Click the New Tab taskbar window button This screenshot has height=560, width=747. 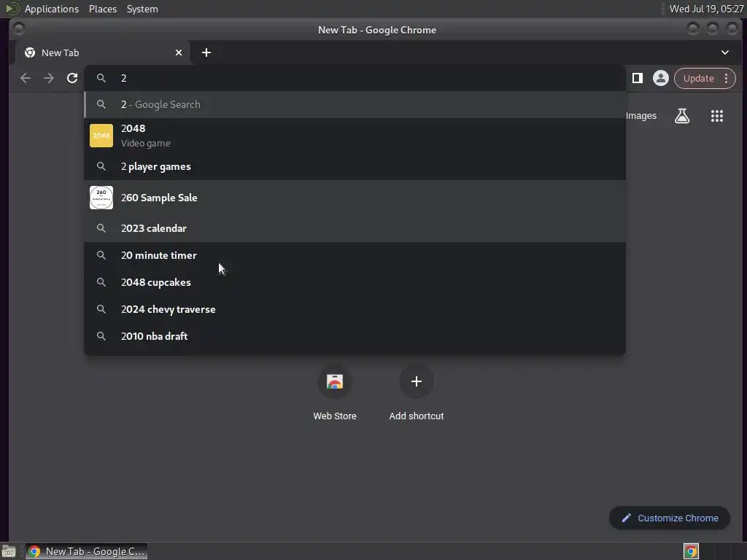point(86,551)
